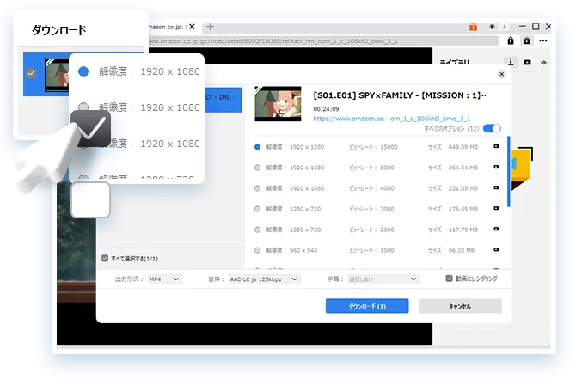Click the icon on the 96.32 MB row

496,249
